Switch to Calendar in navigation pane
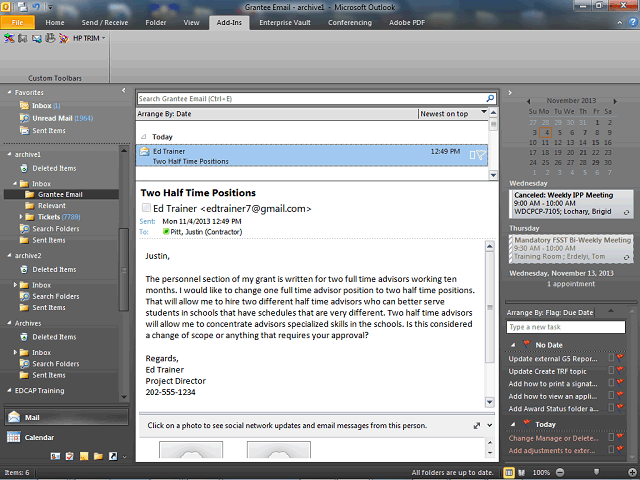 coord(66,437)
